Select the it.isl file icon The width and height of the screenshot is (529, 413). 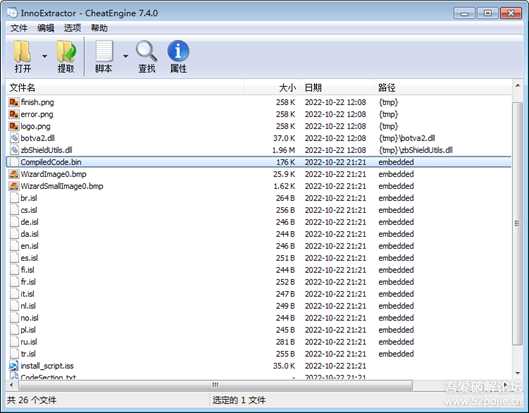(x=14, y=294)
